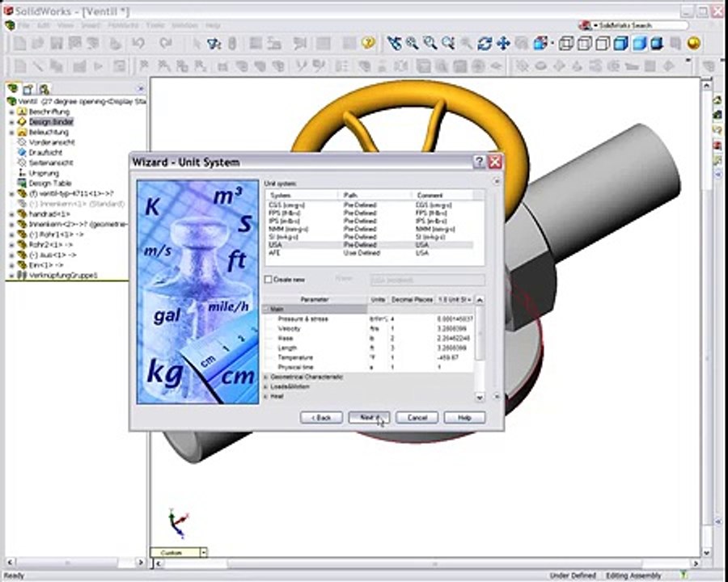Click the Rotate View icon
This screenshot has height=582, width=728.
click(x=485, y=44)
